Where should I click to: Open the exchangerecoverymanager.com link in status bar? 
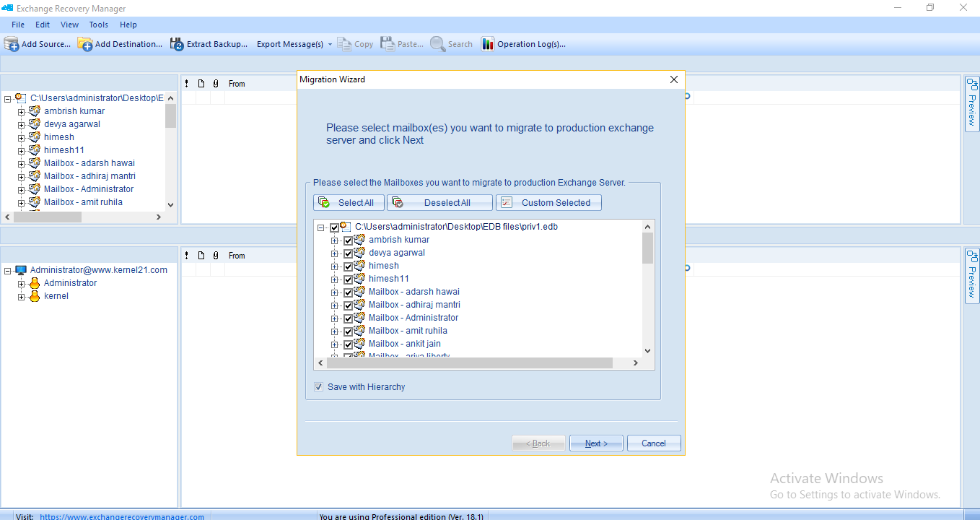click(x=121, y=516)
